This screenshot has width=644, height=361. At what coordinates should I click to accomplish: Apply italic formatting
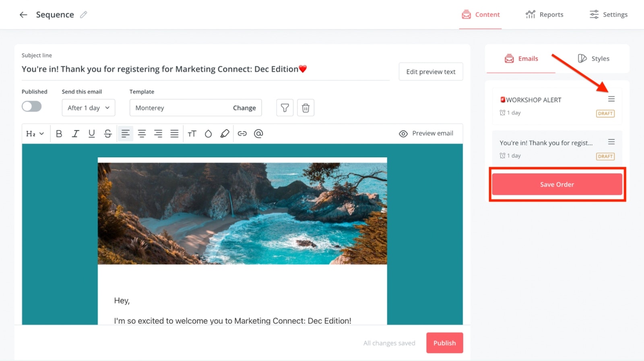click(75, 134)
